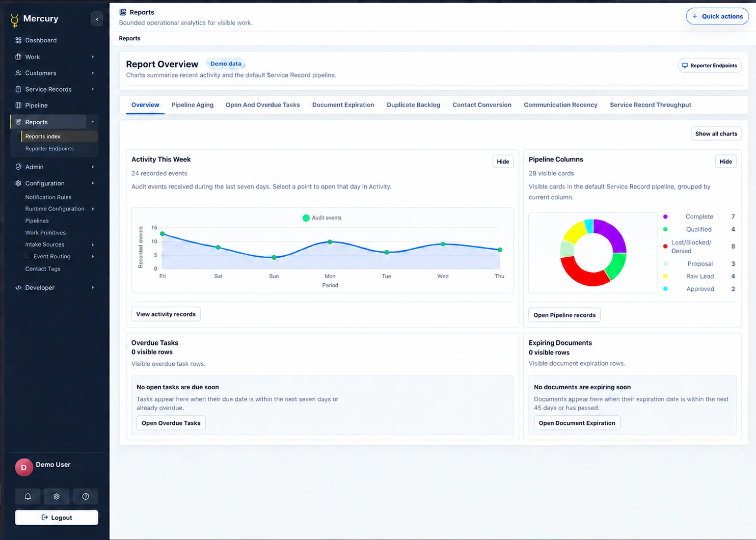Click Show all charts
756x540 pixels.
[x=716, y=133]
